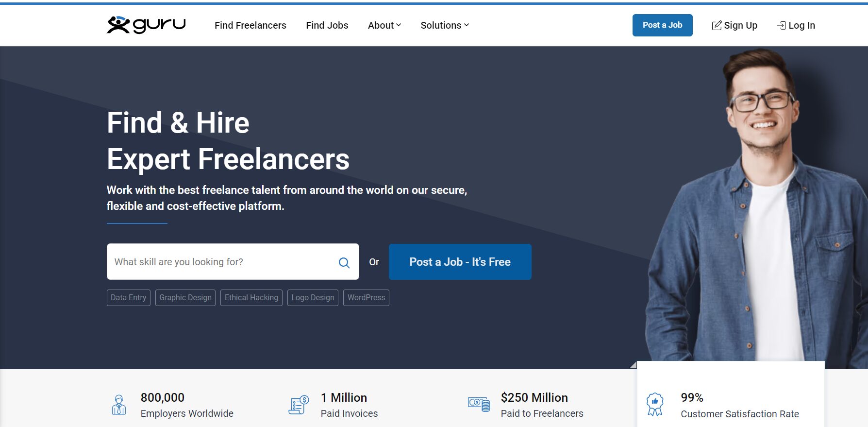Viewport: 868px width, 427px height.
Task: Click the Paid to Freelancers money icon
Action: 479,404
